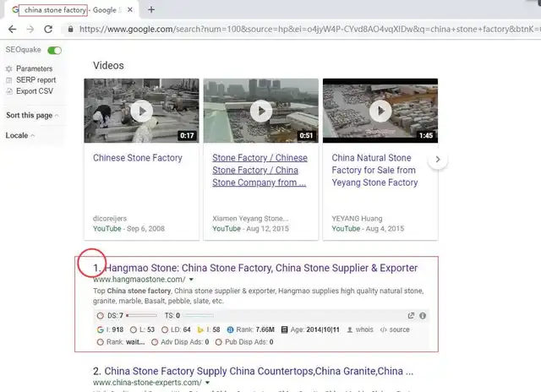Play the 1:45 Yeyang Stone video
Image resolution: width=541 pixels, height=392 pixels.
coord(380,111)
